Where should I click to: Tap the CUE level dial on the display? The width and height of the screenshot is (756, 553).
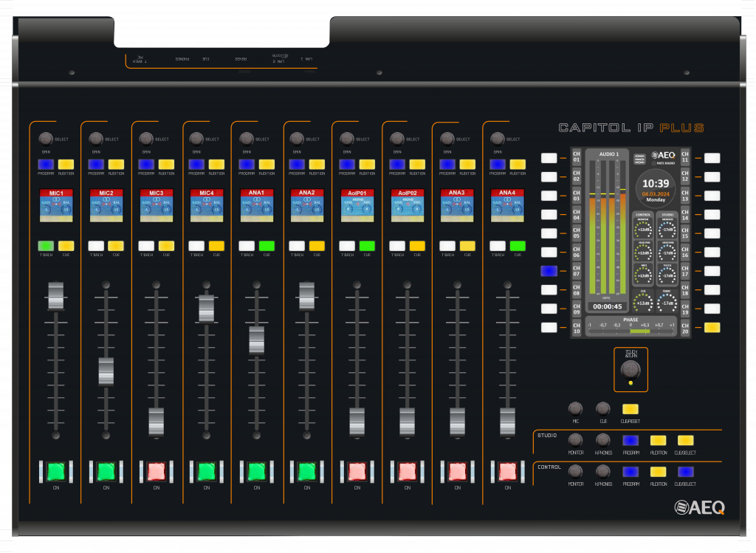pos(643,302)
